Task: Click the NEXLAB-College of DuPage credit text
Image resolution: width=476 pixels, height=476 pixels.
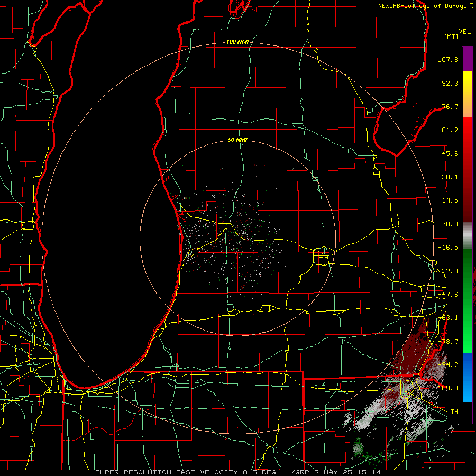Action: [x=423, y=6]
